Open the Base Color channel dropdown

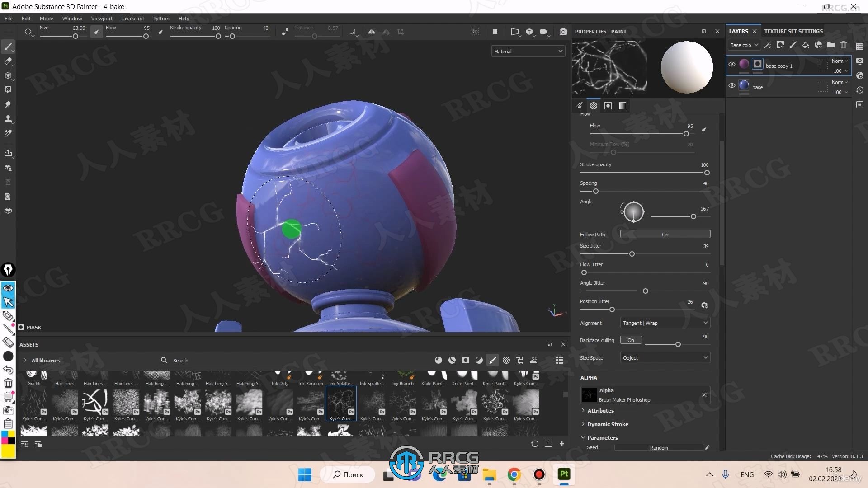click(743, 45)
